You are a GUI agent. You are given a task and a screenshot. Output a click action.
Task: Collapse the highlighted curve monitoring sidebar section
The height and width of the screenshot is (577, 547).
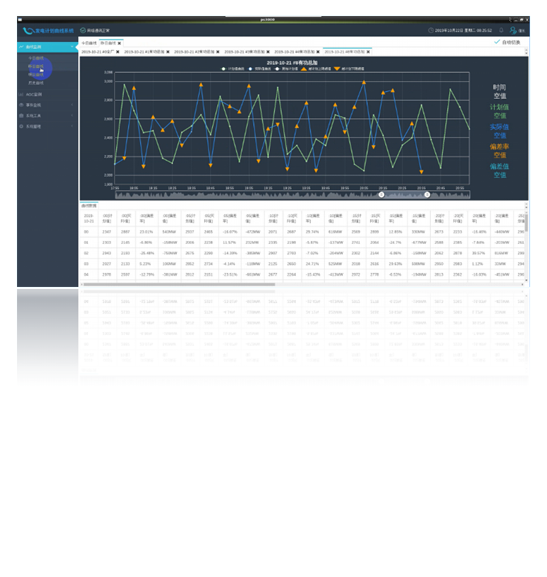47,47
